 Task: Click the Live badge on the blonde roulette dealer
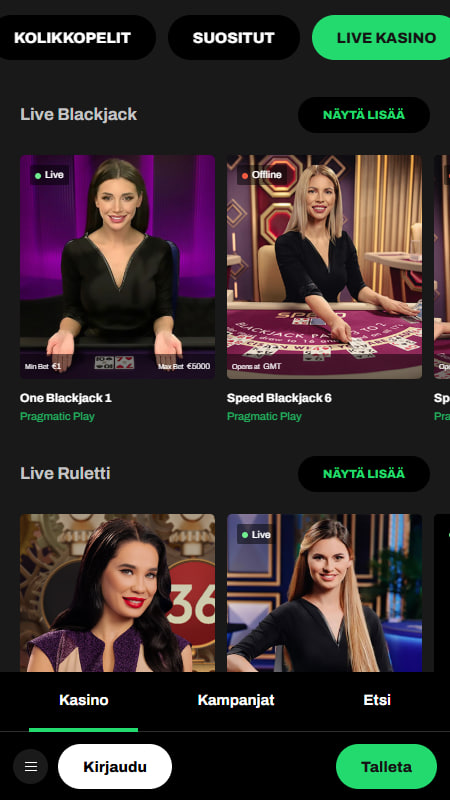coord(257,534)
